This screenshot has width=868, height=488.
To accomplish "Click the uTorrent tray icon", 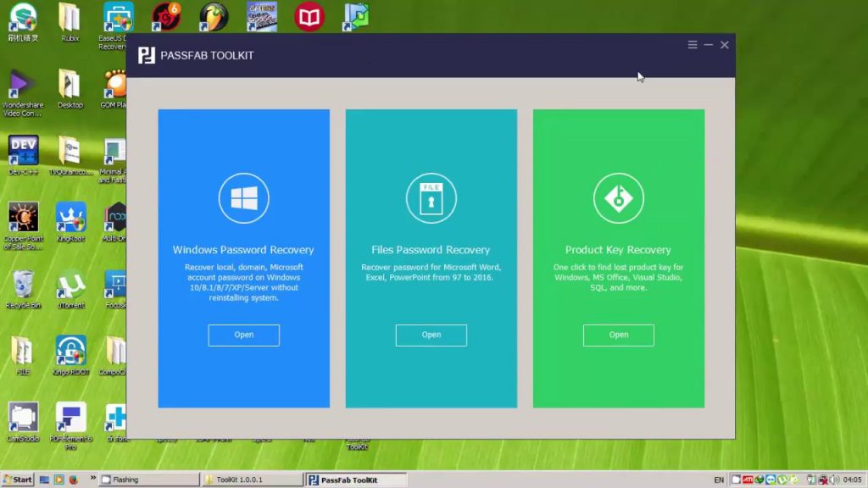I will coord(782,480).
